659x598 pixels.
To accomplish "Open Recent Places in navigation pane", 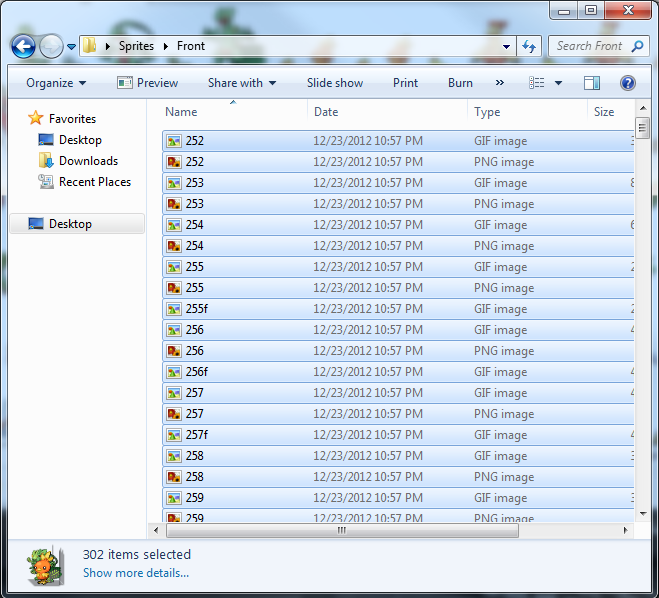I will [x=94, y=182].
